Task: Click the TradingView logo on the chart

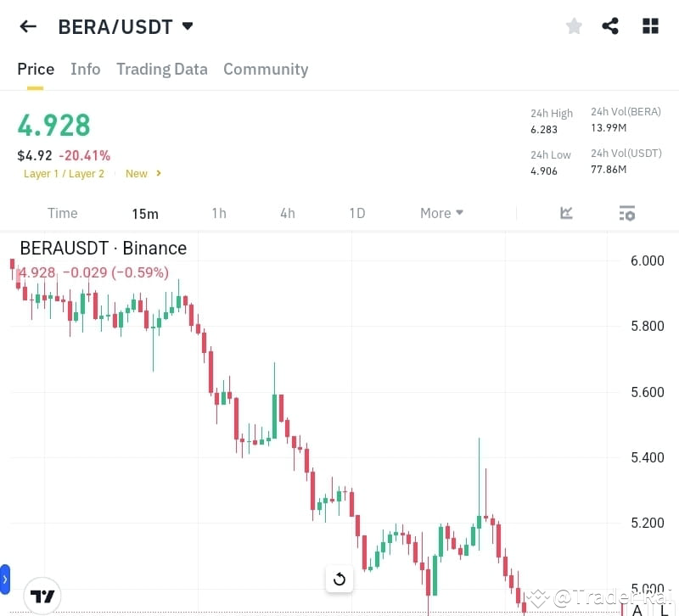Action: [x=42, y=595]
